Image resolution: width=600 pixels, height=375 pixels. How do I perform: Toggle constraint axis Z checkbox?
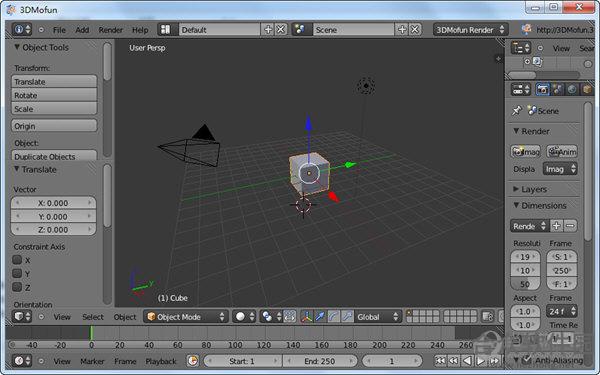[x=17, y=287]
